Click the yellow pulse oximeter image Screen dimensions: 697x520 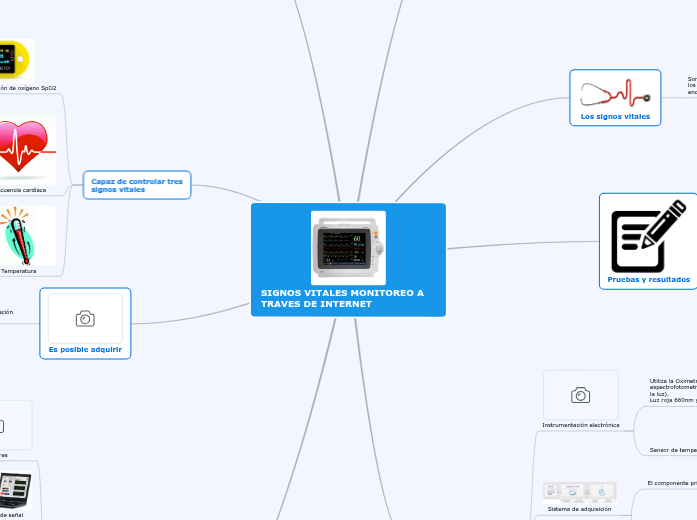click(16, 60)
